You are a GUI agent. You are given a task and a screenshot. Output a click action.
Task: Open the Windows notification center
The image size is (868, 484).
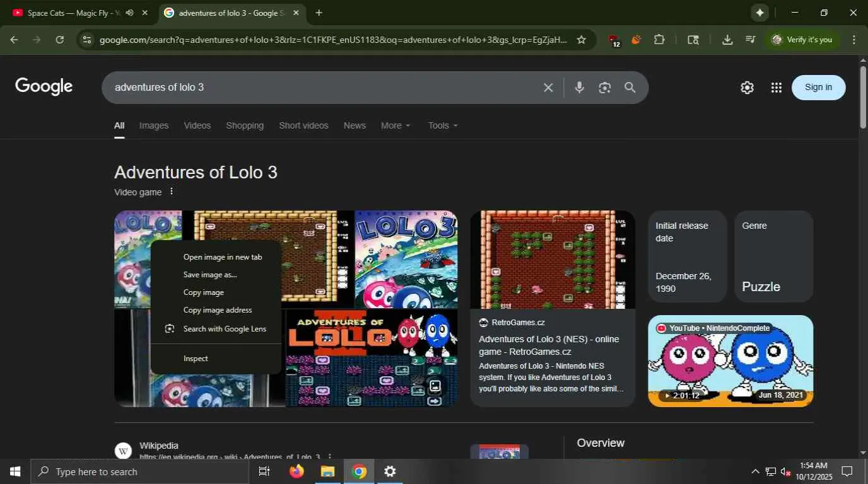coord(847,471)
